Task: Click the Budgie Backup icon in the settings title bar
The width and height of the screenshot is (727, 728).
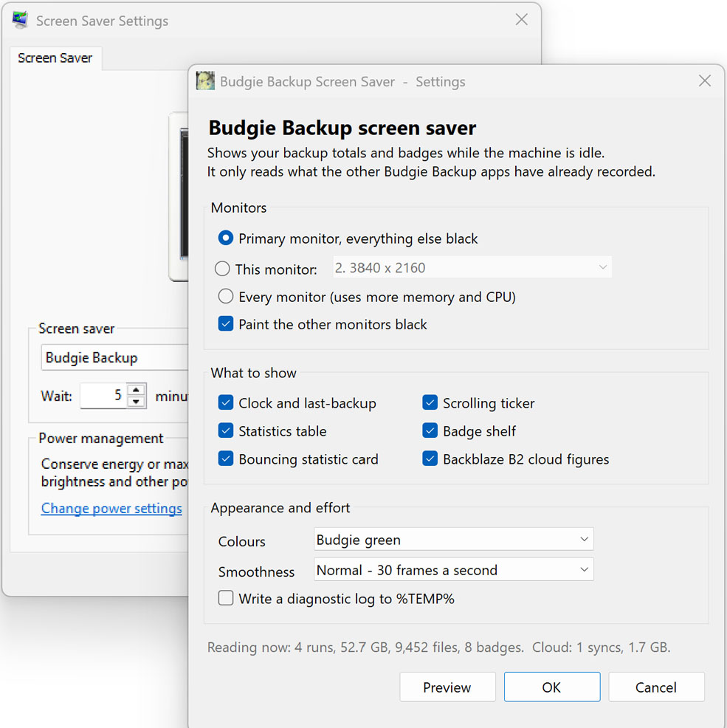Action: [x=205, y=81]
